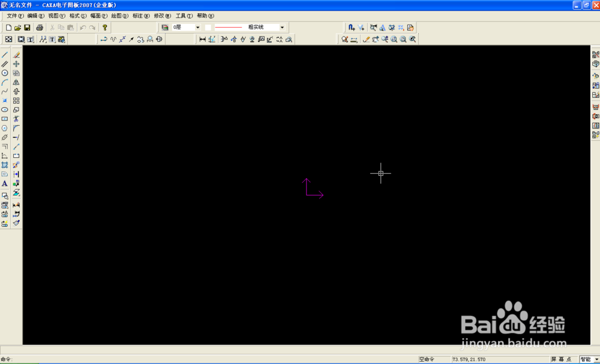Select the Arc drawing tool
This screenshot has width=600, height=364.
pyautogui.click(x=5, y=82)
